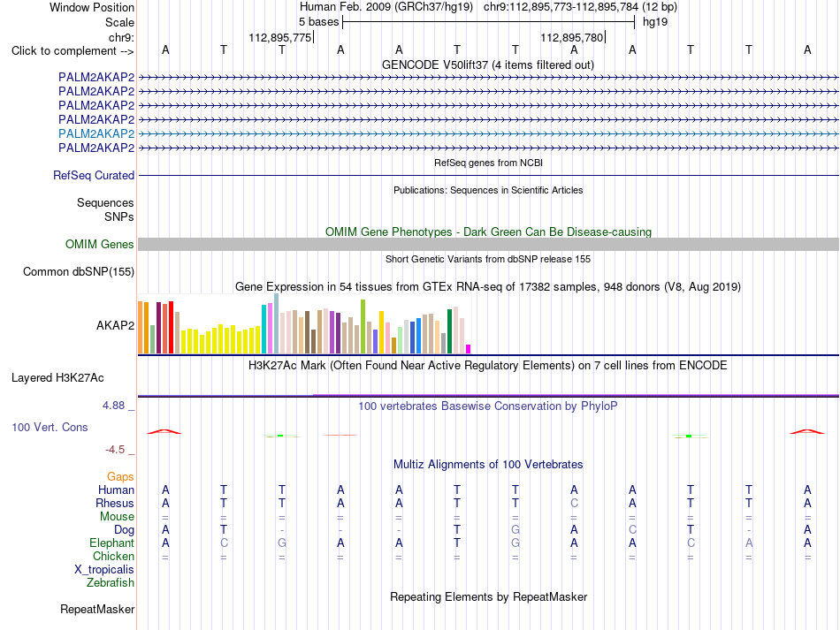This screenshot has height=630, width=840.
Task: Select the Zebrafish alignment row label
Action: (x=111, y=582)
